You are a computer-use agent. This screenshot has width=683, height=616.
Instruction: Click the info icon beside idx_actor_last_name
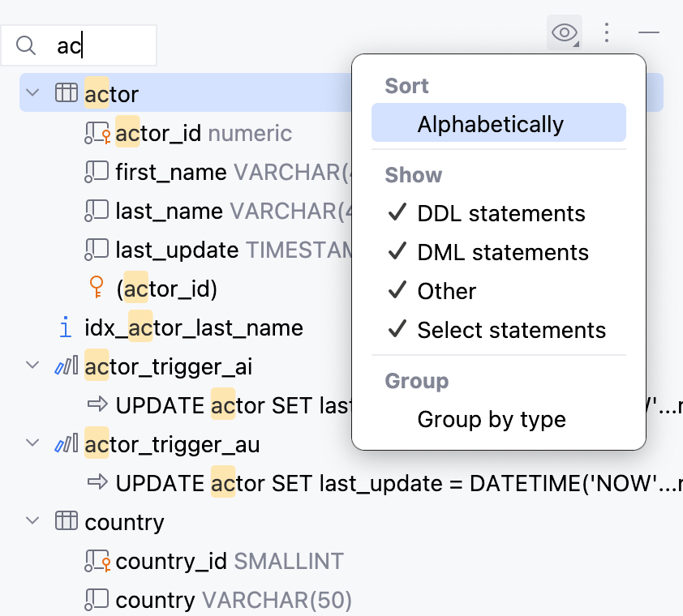point(64,327)
